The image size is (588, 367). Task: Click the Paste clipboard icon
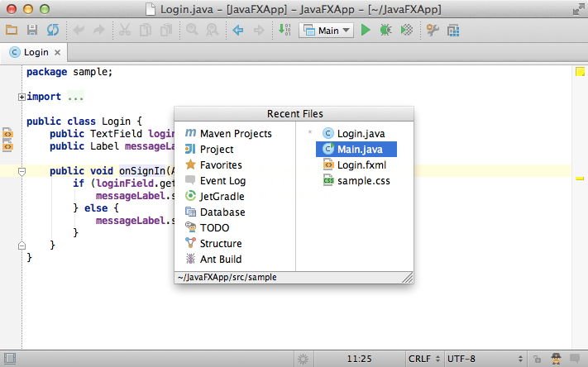click(x=165, y=30)
